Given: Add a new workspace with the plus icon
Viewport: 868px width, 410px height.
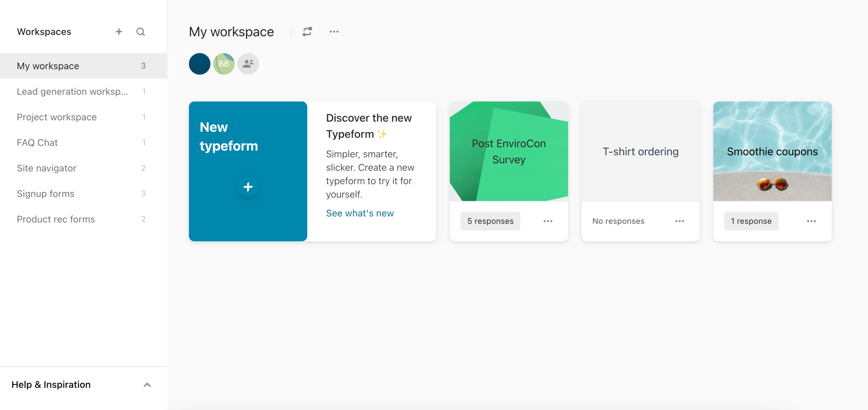Looking at the screenshot, I should tap(119, 32).
